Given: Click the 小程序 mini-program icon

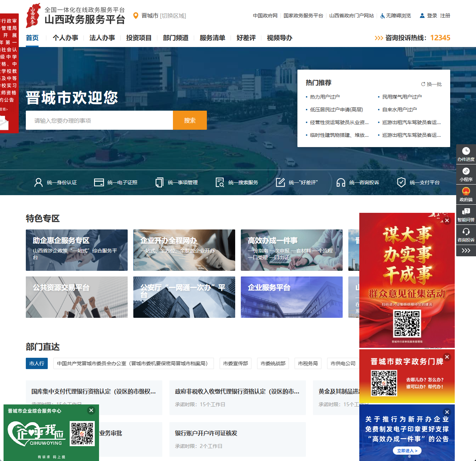Looking at the screenshot, I should pyautogui.click(x=466, y=171).
